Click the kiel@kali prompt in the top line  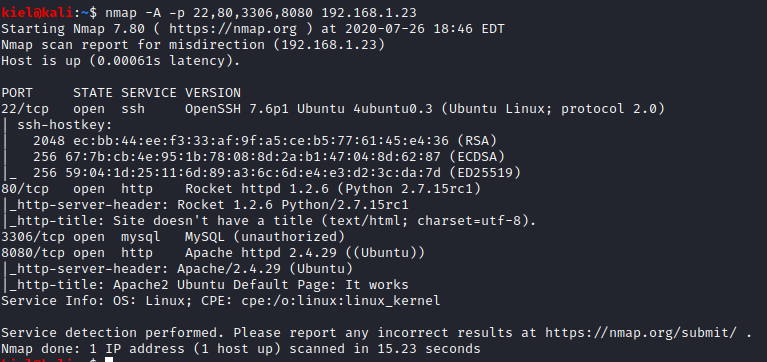click(x=37, y=12)
